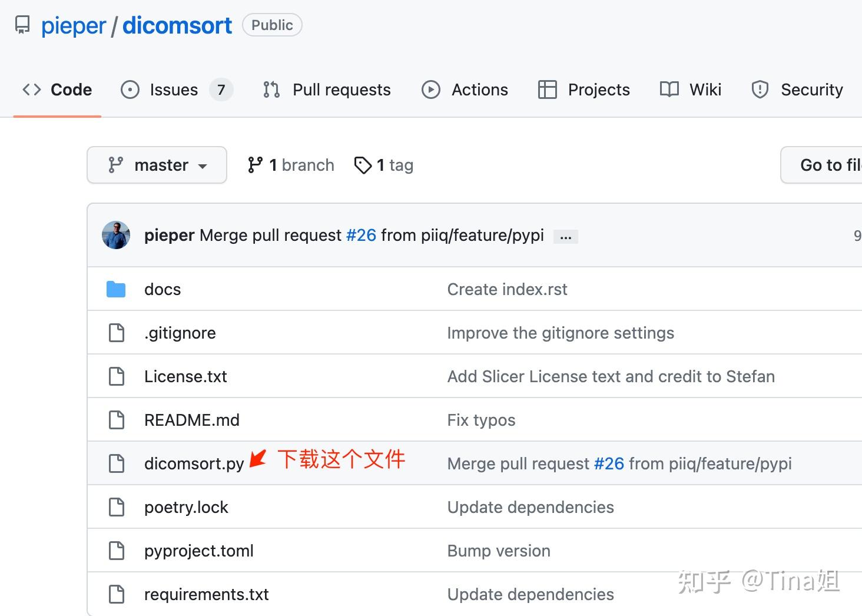This screenshot has height=616, width=862.
Task: Open the master branch dropdown
Action: tap(157, 165)
